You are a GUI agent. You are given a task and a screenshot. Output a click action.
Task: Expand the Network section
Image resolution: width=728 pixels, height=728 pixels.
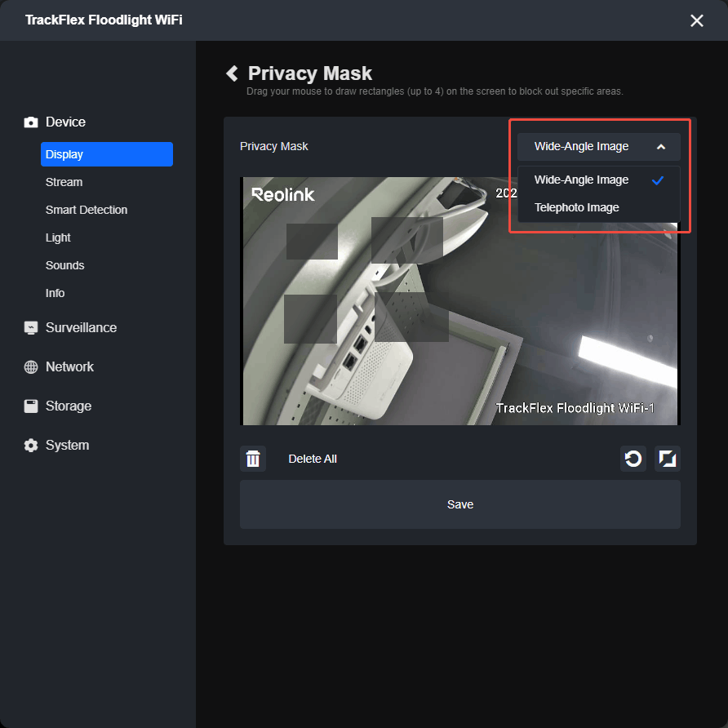69,366
